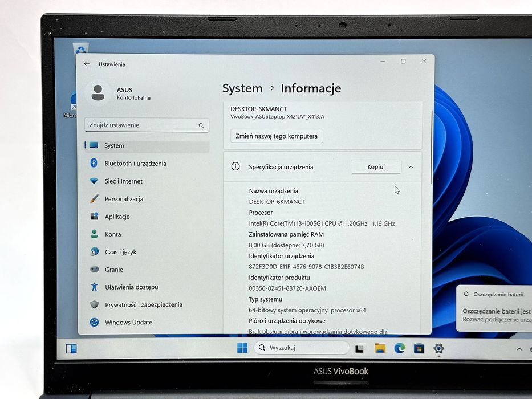Launch Microsoft Edge from taskbar

399,348
